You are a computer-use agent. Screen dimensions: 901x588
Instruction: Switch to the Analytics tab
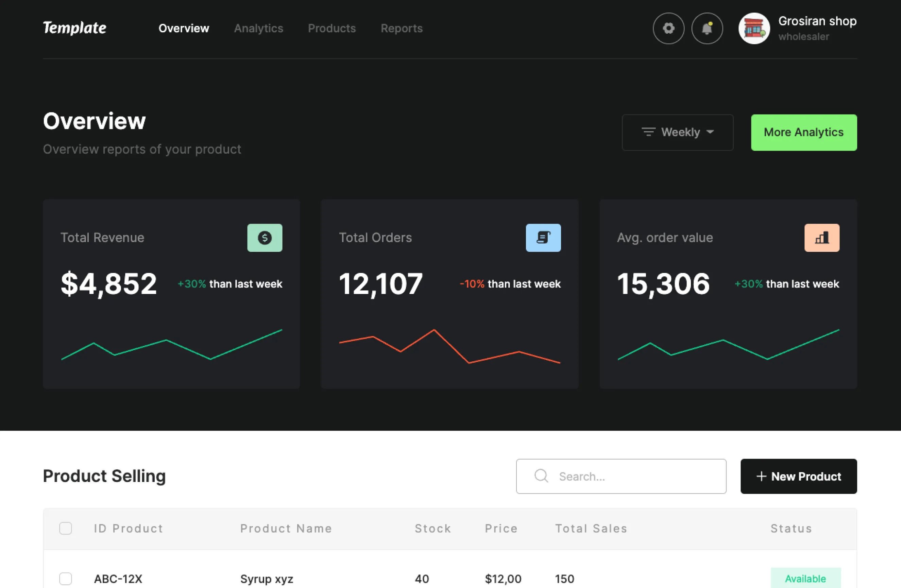click(x=258, y=28)
